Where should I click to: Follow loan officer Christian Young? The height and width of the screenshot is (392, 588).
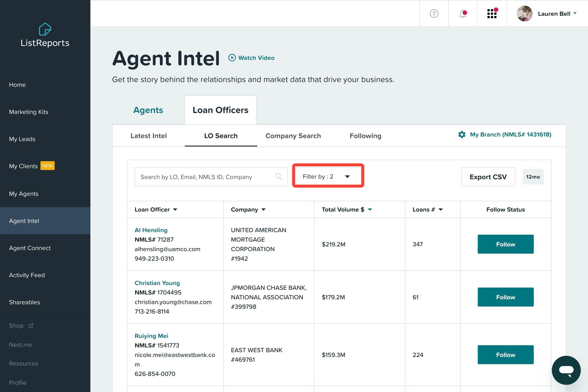(506, 297)
